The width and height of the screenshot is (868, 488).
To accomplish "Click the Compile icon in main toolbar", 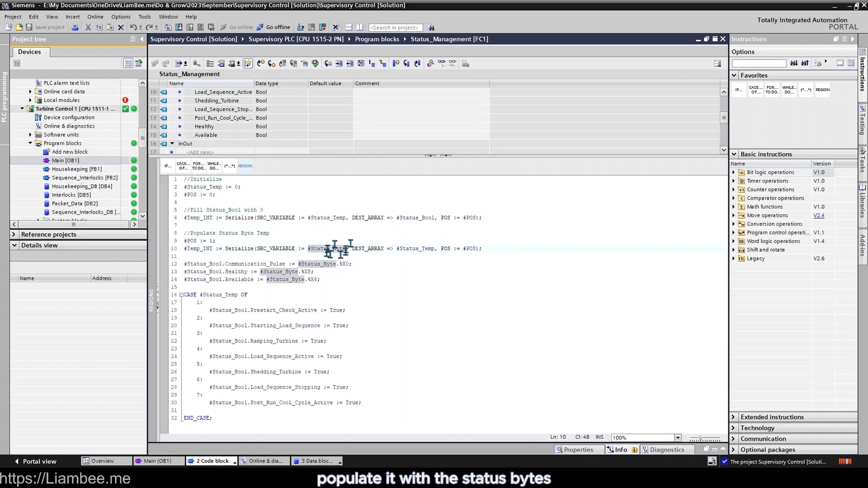I will click(x=168, y=28).
